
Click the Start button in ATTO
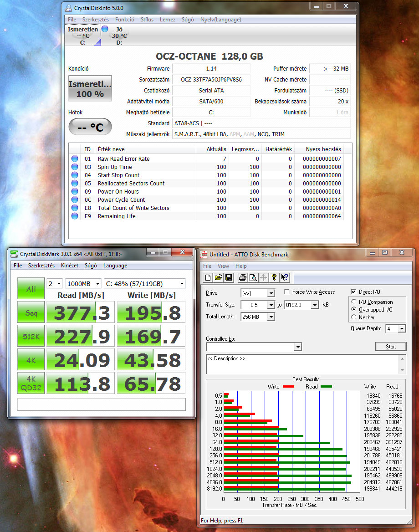click(x=390, y=347)
